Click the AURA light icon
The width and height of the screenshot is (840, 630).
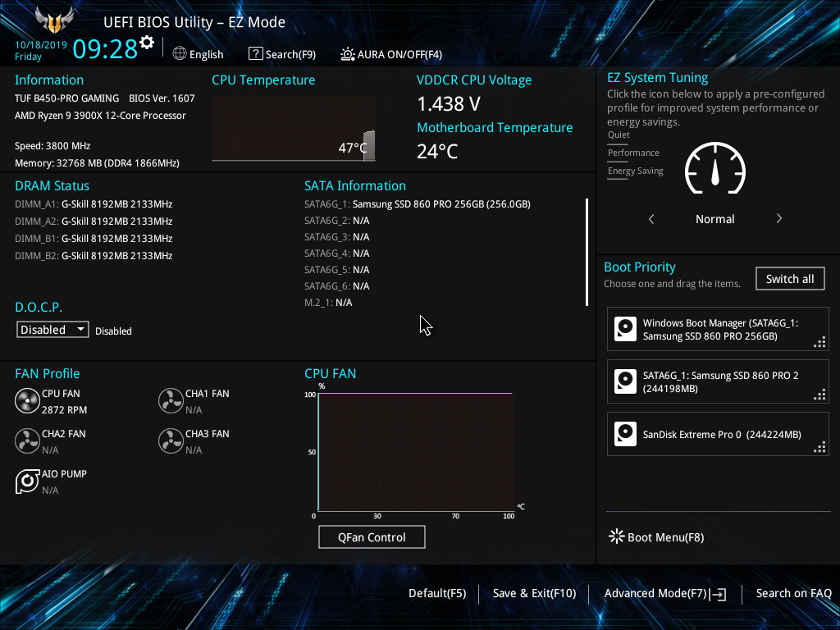(x=348, y=54)
